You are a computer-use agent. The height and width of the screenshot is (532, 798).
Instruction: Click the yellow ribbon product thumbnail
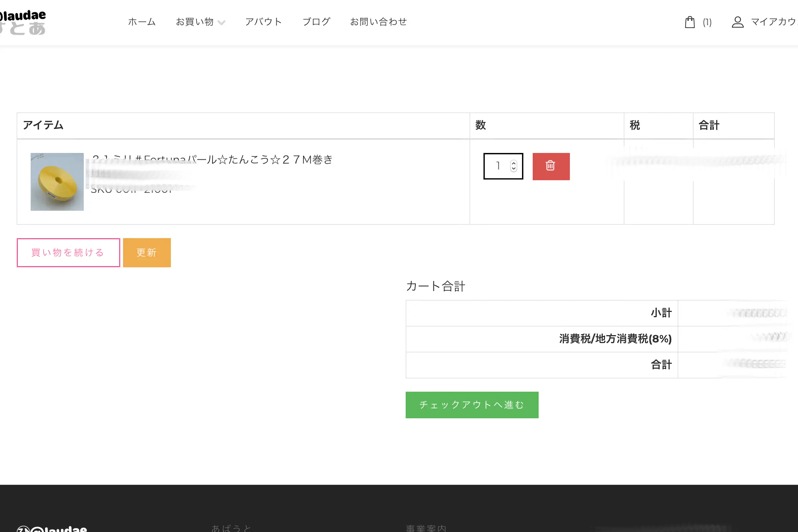(57, 182)
